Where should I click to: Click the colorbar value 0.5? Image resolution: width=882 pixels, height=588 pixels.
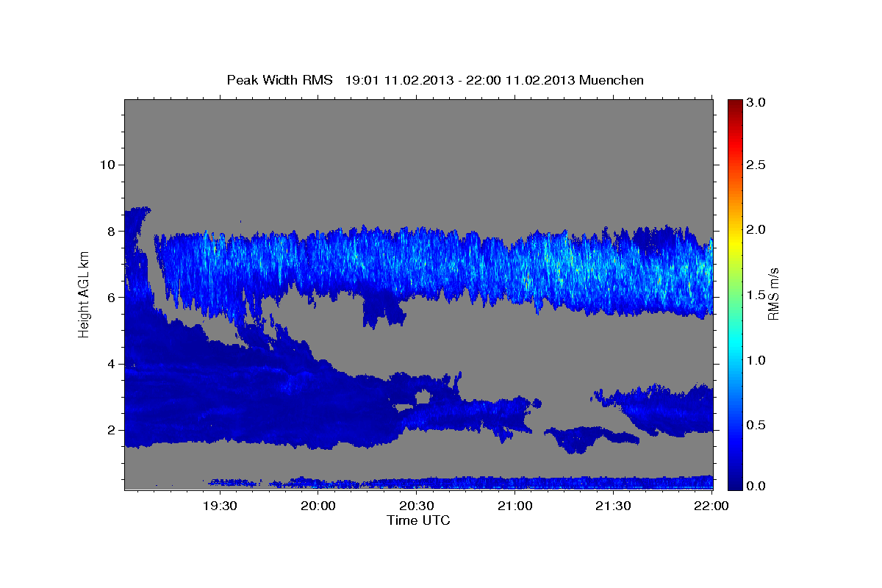pyautogui.click(x=757, y=425)
